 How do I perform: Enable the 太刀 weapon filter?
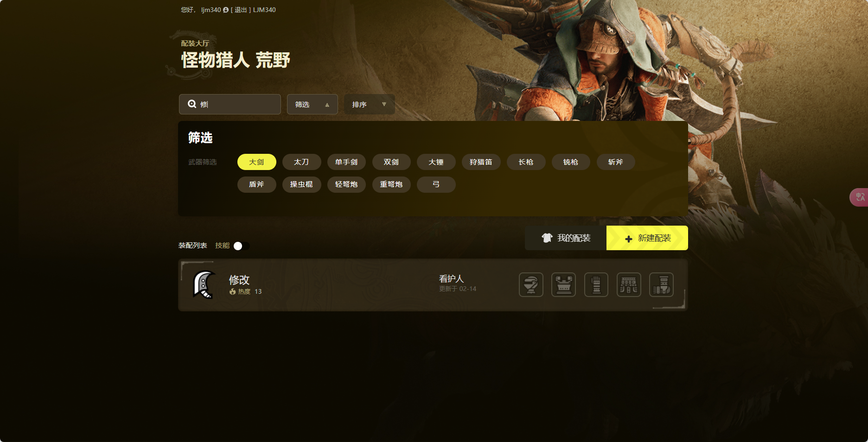(301, 162)
